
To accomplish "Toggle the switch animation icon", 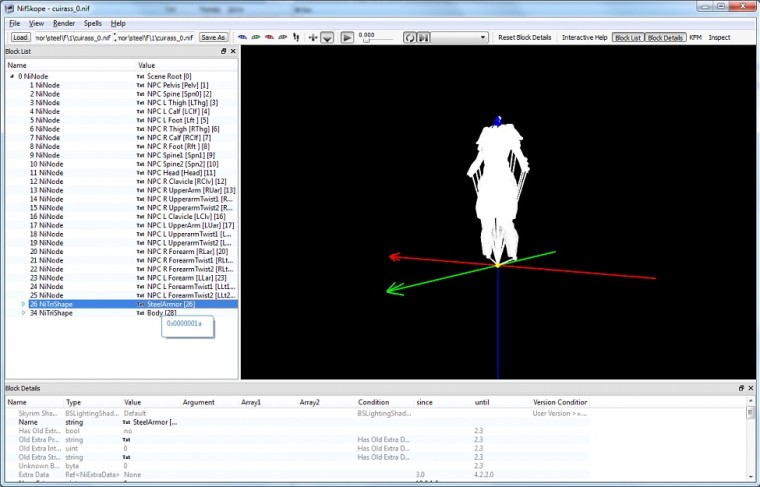I will point(423,37).
